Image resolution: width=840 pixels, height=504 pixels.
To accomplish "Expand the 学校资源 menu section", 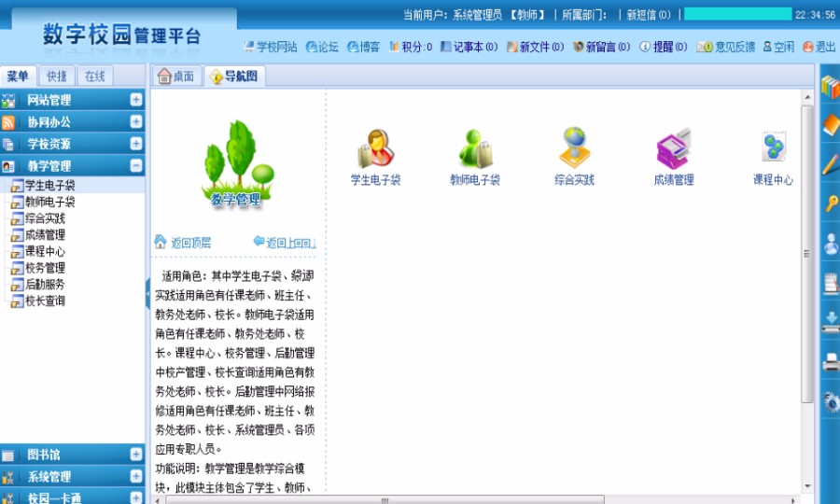I will (x=136, y=144).
